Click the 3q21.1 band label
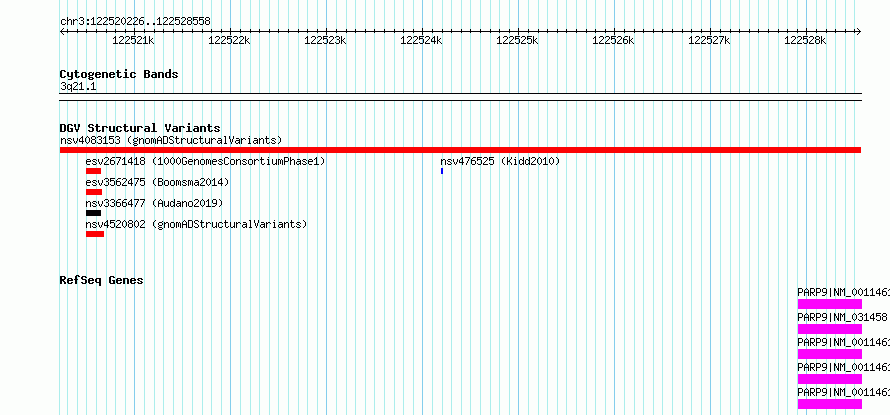This screenshot has width=890, height=415. pyautogui.click(x=78, y=86)
